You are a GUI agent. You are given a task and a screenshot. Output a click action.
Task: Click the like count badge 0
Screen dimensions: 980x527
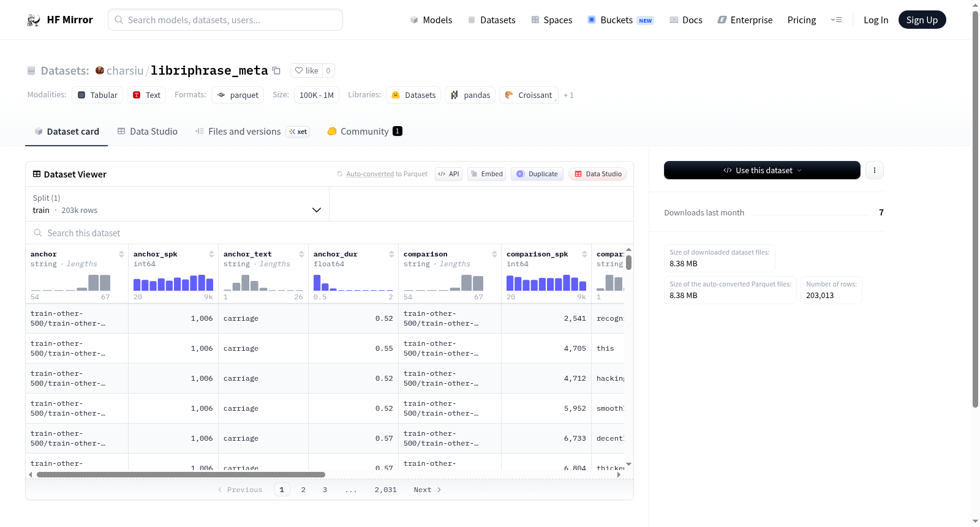[x=328, y=70]
